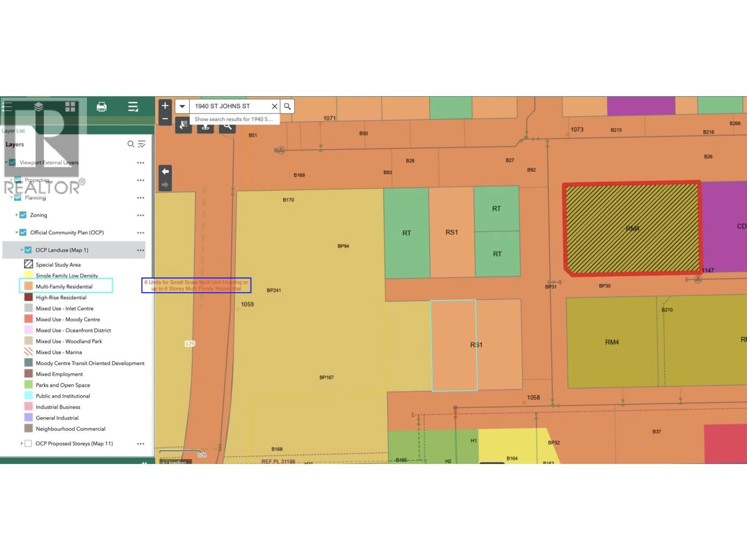This screenshot has width=747, height=560.
Task: Click inside the address search field
Action: (x=233, y=106)
